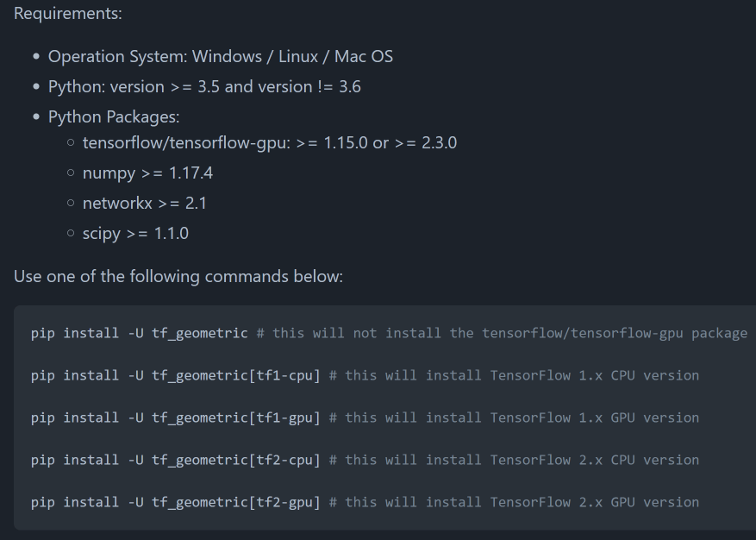Click the tf_geometric[tf2-cpu] install command
The height and width of the screenshot is (540, 756).
click(175, 460)
